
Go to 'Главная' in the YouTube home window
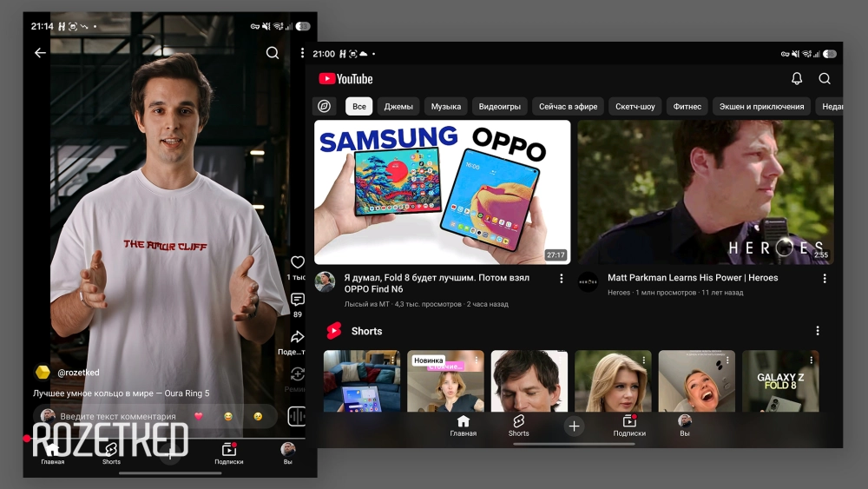click(464, 426)
